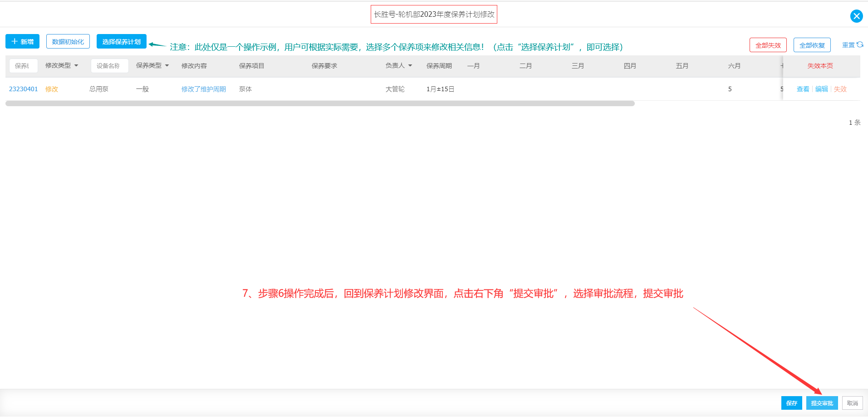Click the 一般 maintenance type cell
This screenshot has height=417, width=868.
click(142, 89)
